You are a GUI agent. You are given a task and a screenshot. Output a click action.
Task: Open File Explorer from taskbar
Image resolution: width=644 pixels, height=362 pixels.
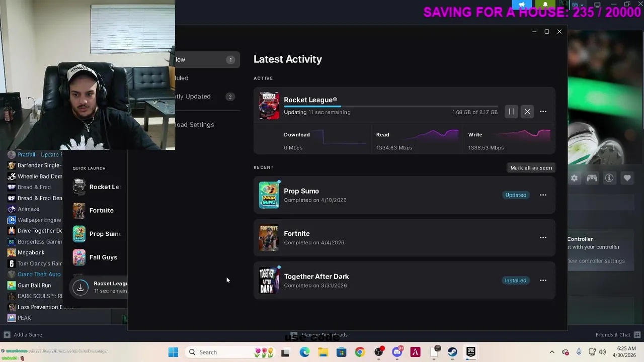tap(323, 352)
